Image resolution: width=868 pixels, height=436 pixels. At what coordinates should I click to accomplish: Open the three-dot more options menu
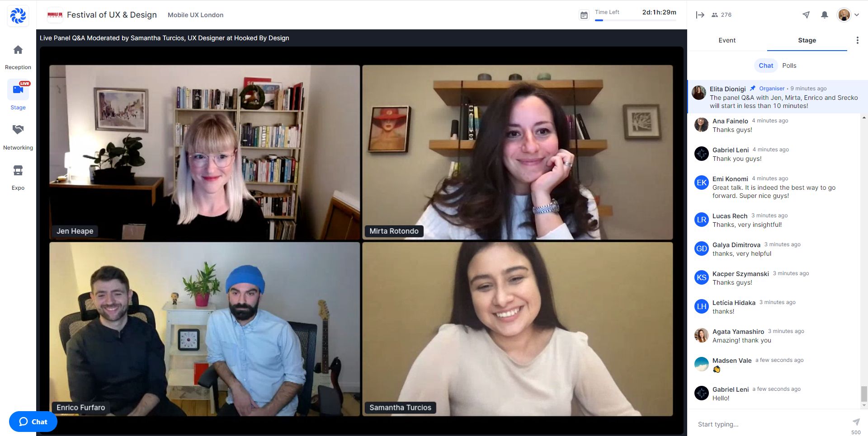(857, 40)
